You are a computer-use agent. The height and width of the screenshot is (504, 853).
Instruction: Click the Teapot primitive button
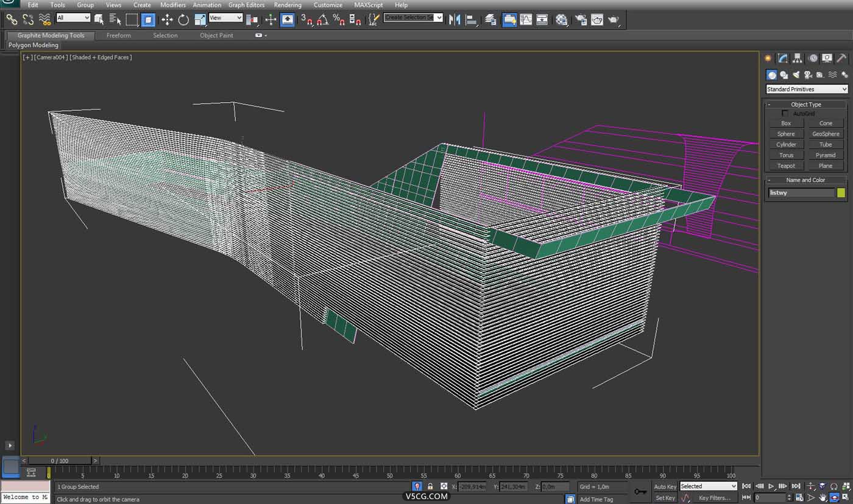click(x=786, y=166)
